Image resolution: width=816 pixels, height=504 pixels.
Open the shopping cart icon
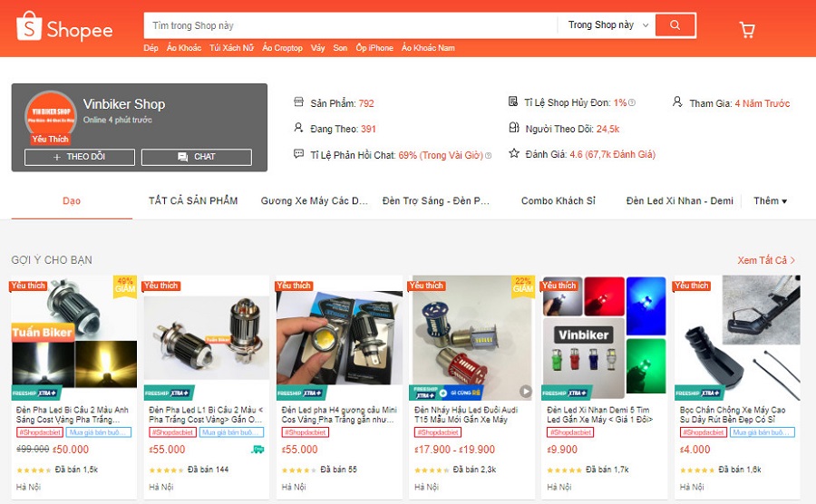click(x=747, y=30)
